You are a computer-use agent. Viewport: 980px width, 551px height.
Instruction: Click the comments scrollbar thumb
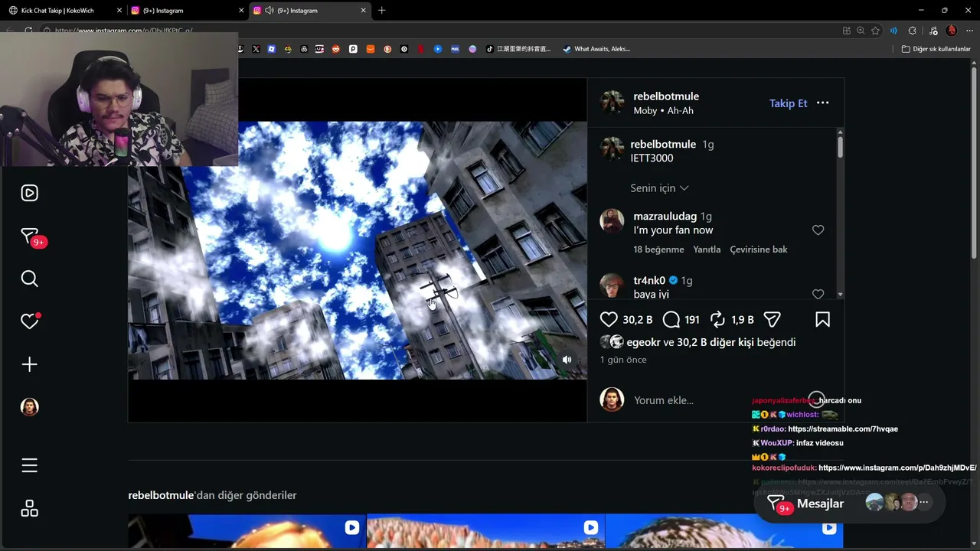click(840, 147)
